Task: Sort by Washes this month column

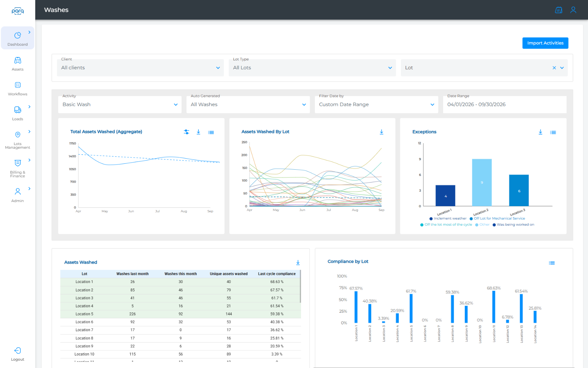Action: coord(181,274)
